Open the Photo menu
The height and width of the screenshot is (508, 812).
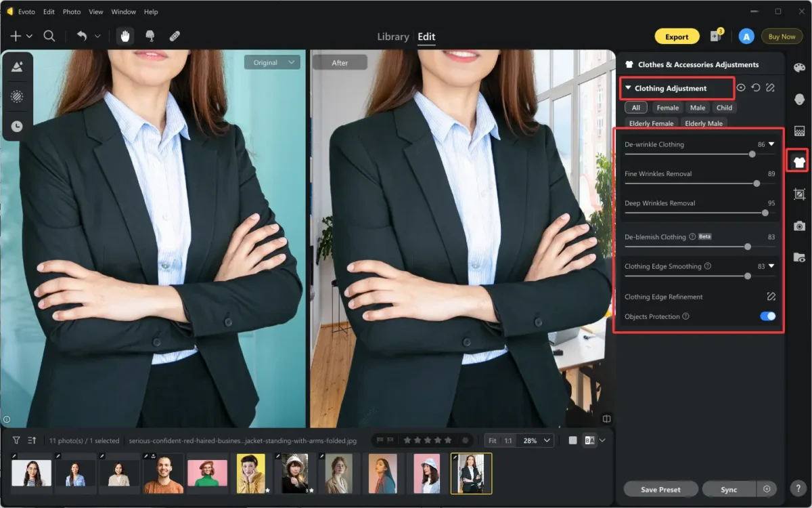[71, 12]
